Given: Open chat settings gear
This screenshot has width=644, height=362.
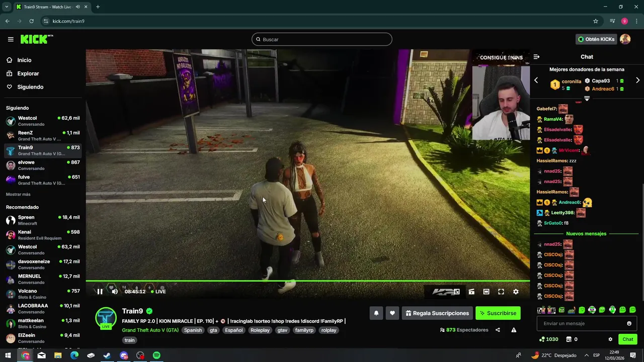Looking at the screenshot, I should 610,339.
